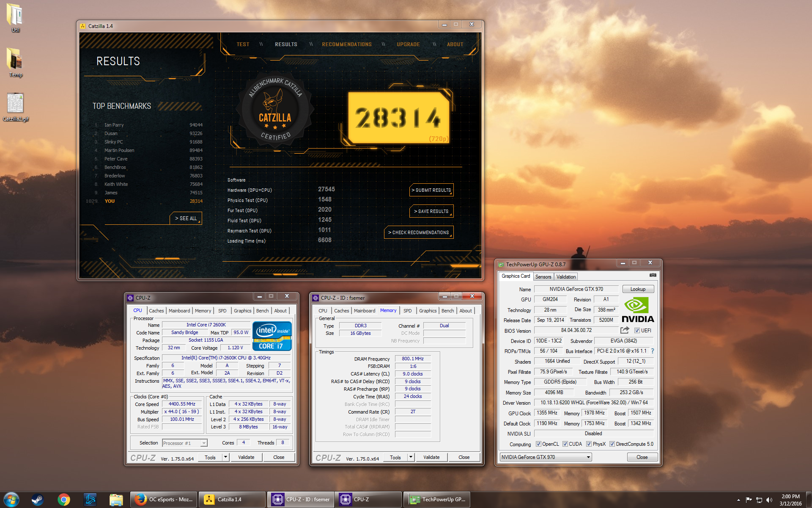Take GPU-Z screenshot with camera icon
Viewport: 812px width, 508px height.
point(653,275)
